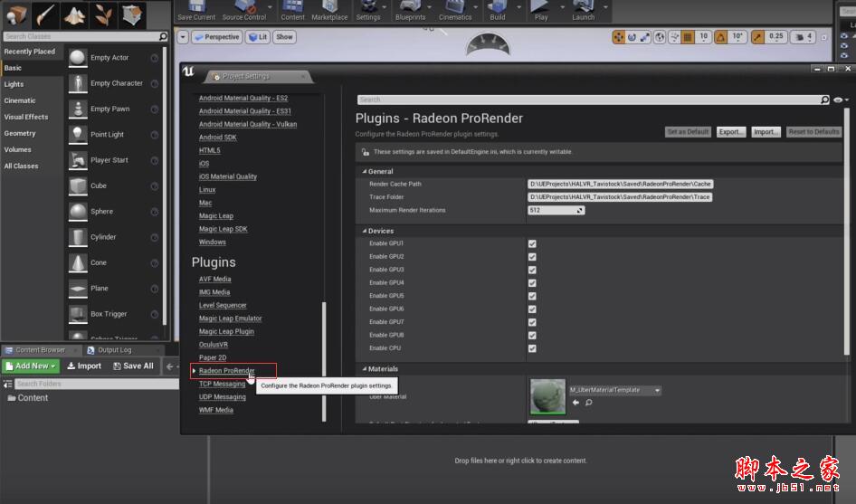
Task: Select the Landscape mode icon
Action: 74,14
